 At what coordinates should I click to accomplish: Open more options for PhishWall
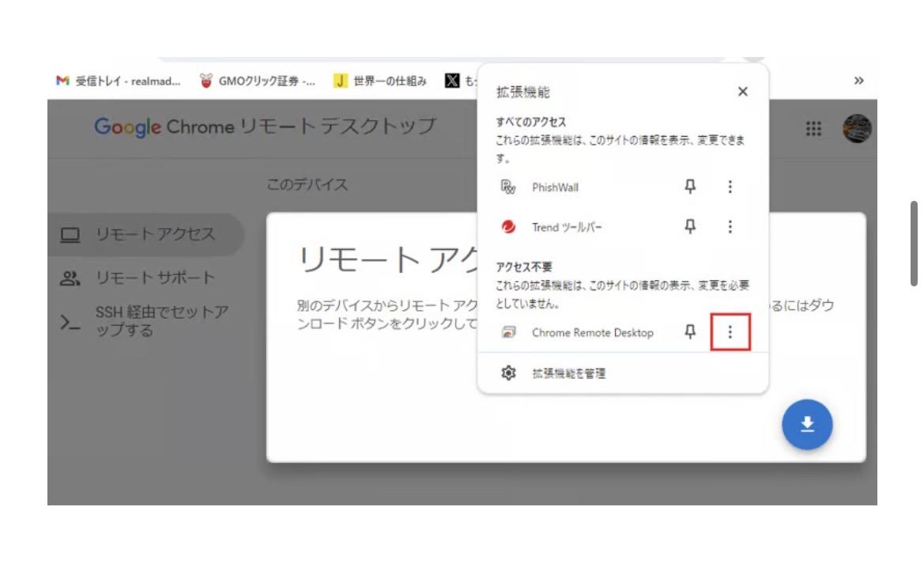tap(730, 187)
